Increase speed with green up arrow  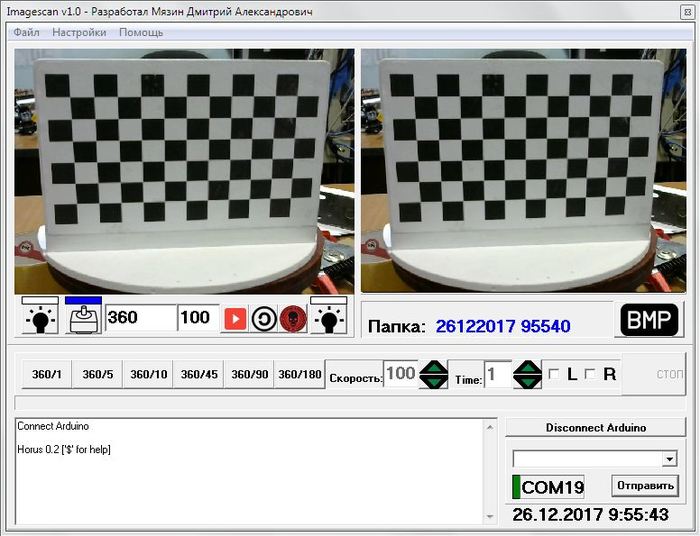[434, 367]
